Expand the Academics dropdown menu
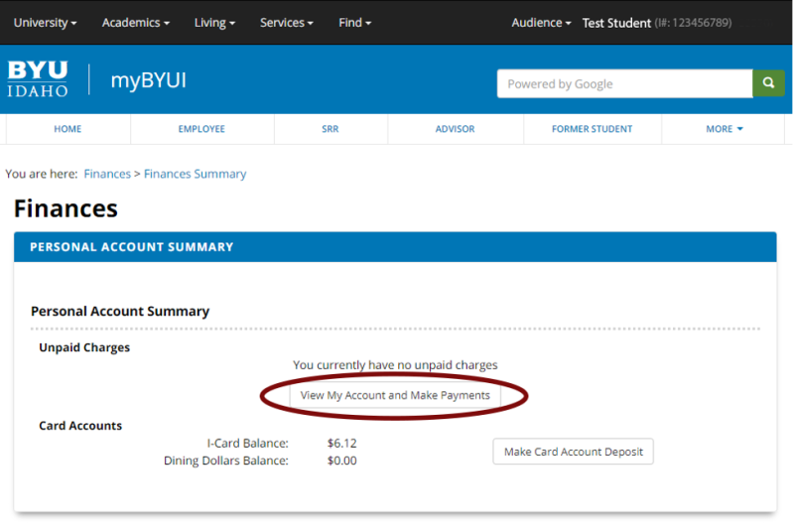Image resolution: width=794 pixels, height=532 pixels. coord(135,22)
